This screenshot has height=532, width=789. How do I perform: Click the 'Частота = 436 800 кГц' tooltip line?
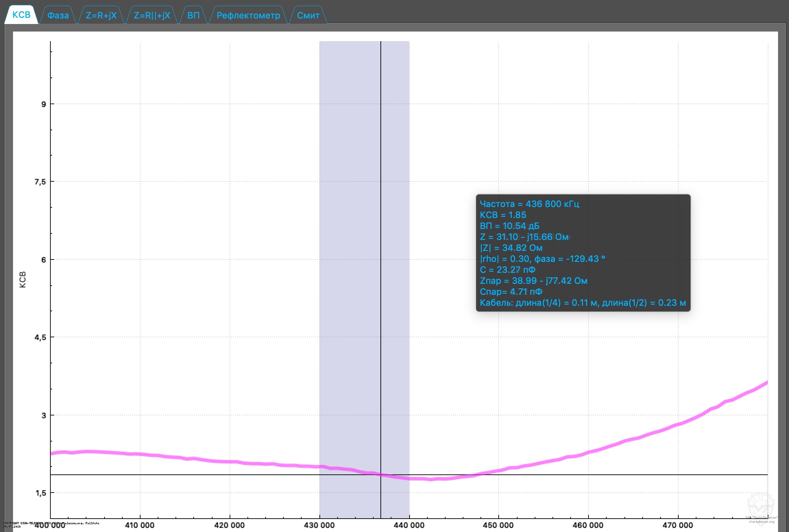point(529,204)
